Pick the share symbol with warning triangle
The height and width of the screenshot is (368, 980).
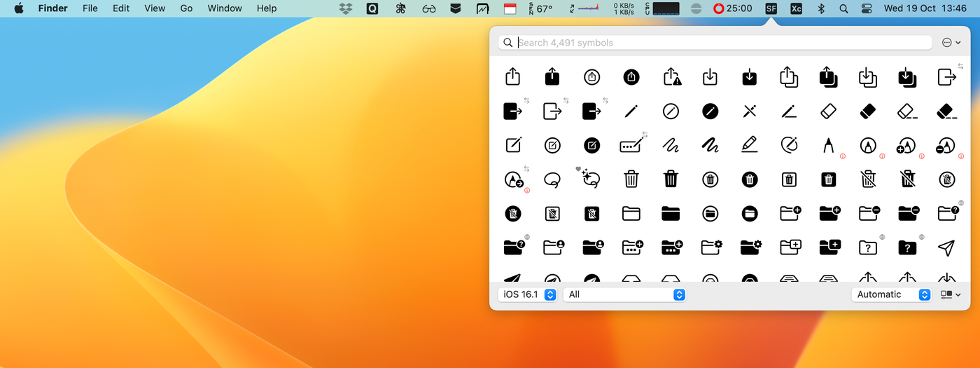click(672, 77)
